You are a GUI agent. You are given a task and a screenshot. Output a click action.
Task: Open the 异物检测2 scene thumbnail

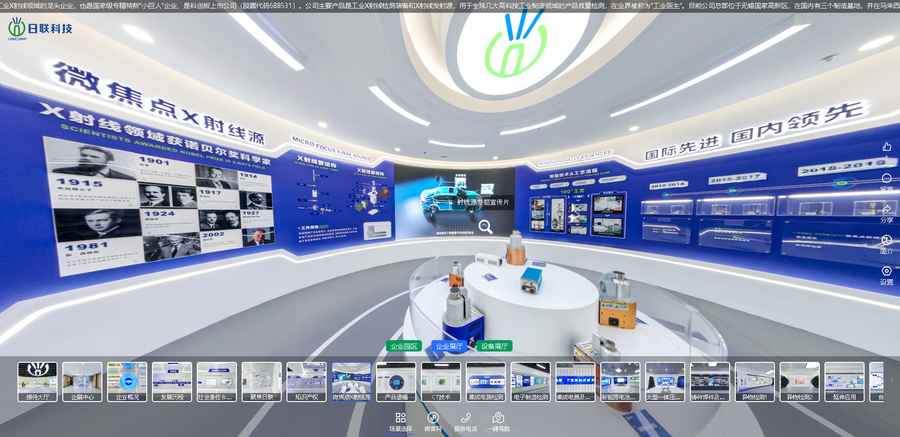[800, 381]
